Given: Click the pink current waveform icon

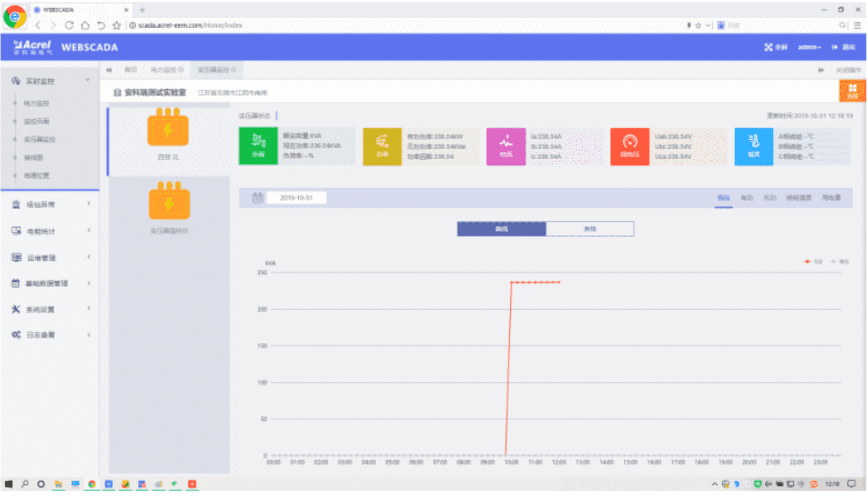Looking at the screenshot, I should pos(506,146).
